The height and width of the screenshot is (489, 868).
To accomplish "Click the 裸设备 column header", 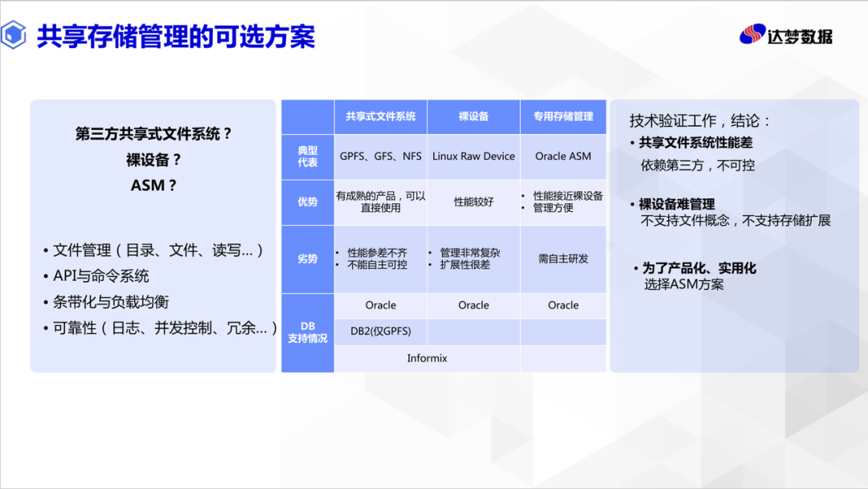I will pyautogui.click(x=473, y=116).
